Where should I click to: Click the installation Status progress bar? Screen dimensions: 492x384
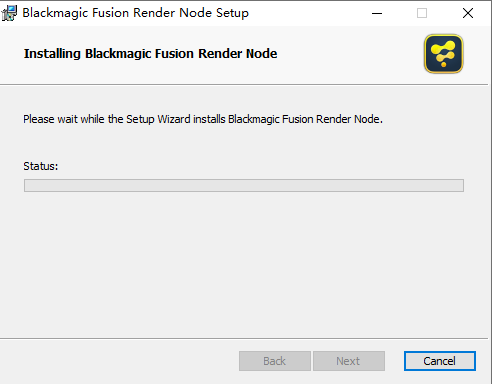tap(244, 185)
